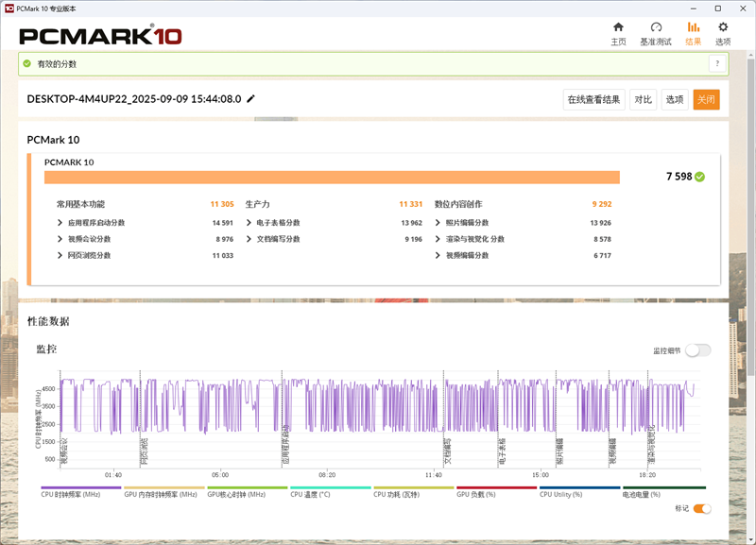Expand 视频编辑分数 row

coord(438,255)
